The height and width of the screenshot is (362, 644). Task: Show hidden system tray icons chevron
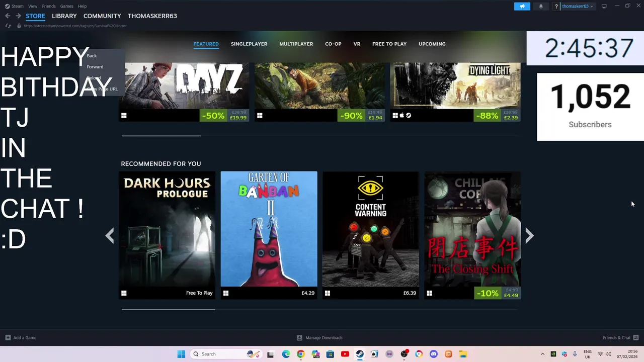[x=542, y=354]
